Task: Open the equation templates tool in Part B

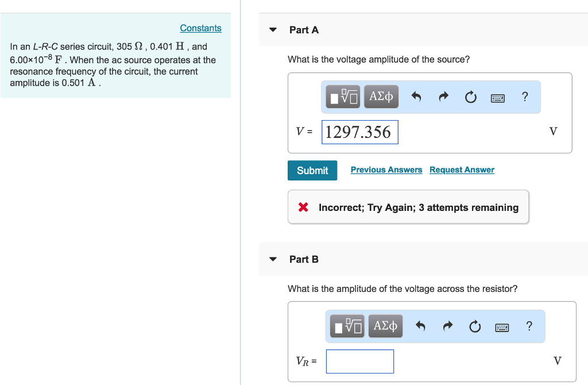Action: tap(346, 326)
